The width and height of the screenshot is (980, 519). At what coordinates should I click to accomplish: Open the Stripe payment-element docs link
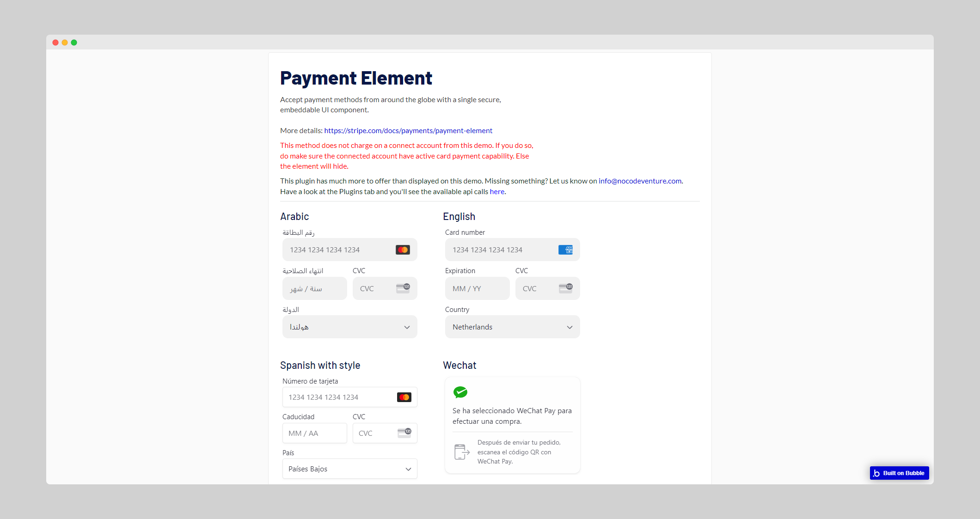point(408,131)
